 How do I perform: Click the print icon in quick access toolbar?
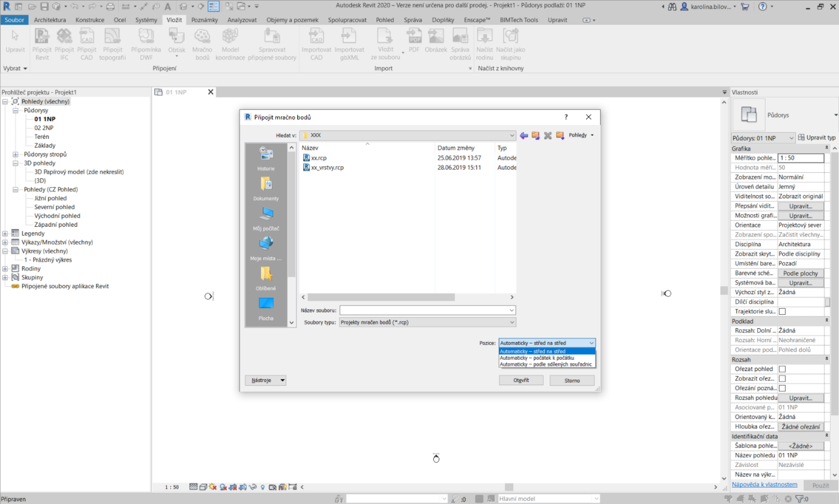(x=110, y=7)
